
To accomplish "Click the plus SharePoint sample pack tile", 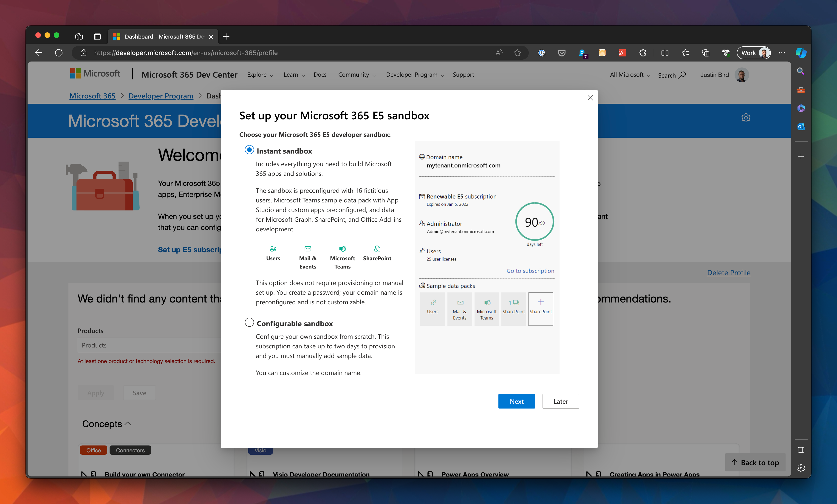I will [x=540, y=309].
